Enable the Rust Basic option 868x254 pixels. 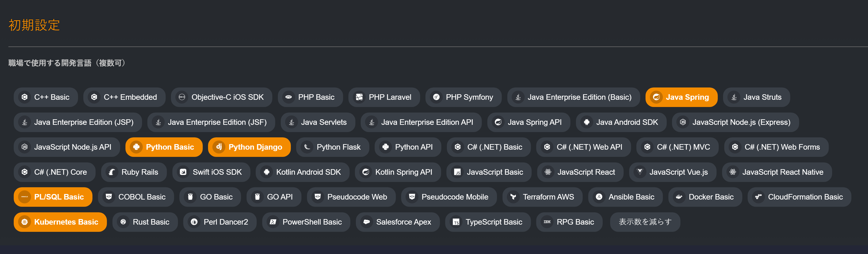click(x=145, y=222)
